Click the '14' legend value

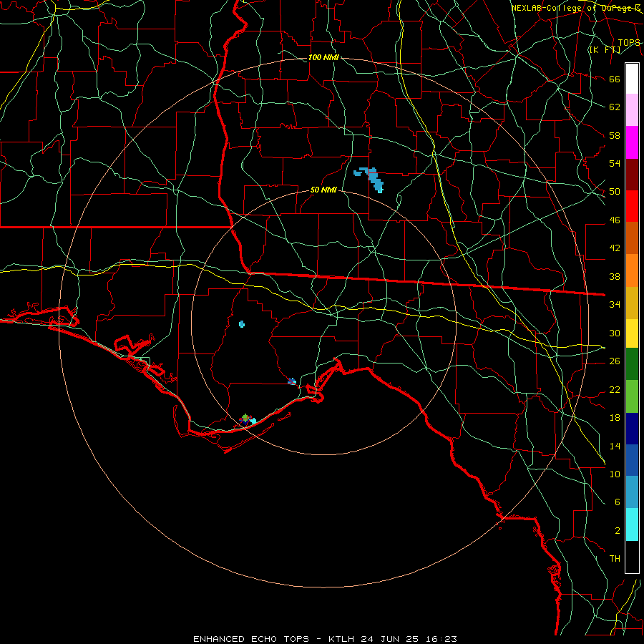615,446
